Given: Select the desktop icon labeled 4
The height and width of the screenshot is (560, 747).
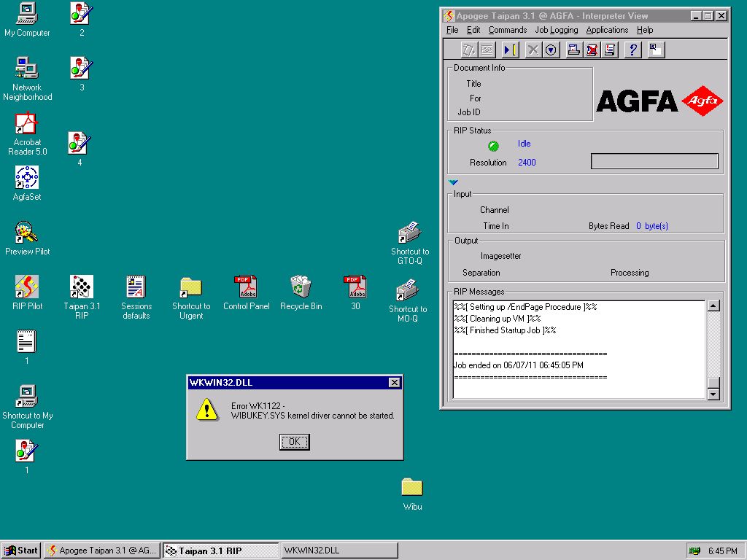Looking at the screenshot, I should (79, 149).
